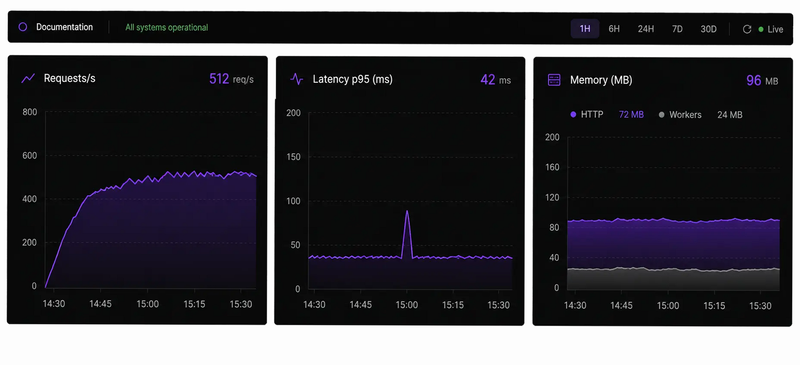Viewport: 800px width, 365px height.
Task: Click the HTTP legend label
Action: click(x=592, y=115)
